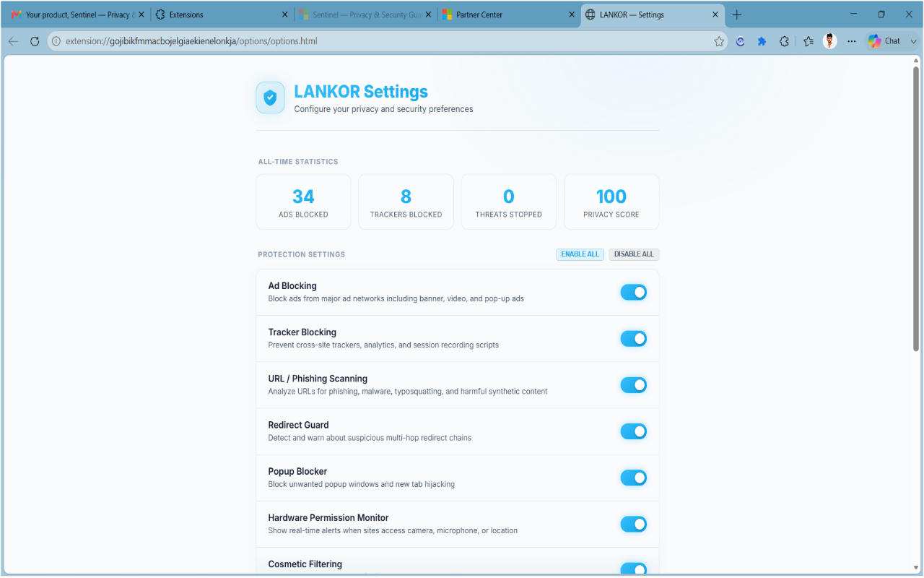Open a new tab with the plus button

tap(736, 14)
